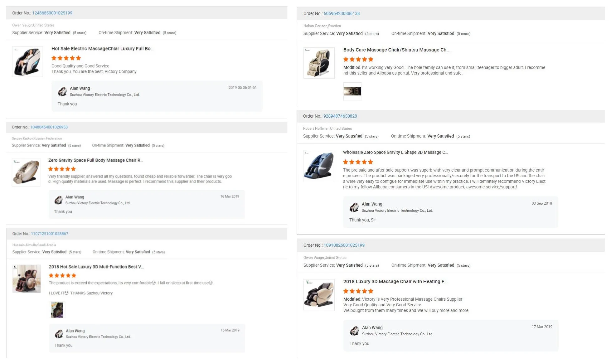Click the beige Body Care Massage Chair thumbnail
Screen dimensions: 611x364
tap(319, 63)
